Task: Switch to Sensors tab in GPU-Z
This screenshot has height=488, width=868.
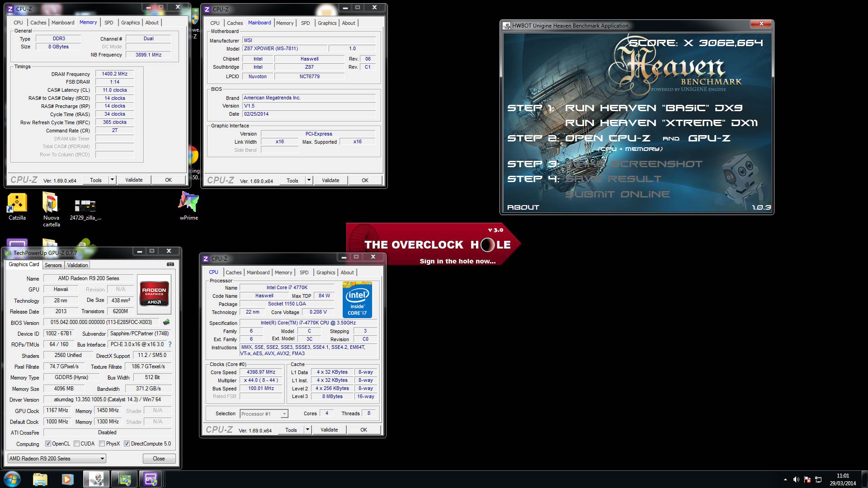Action: 53,265
